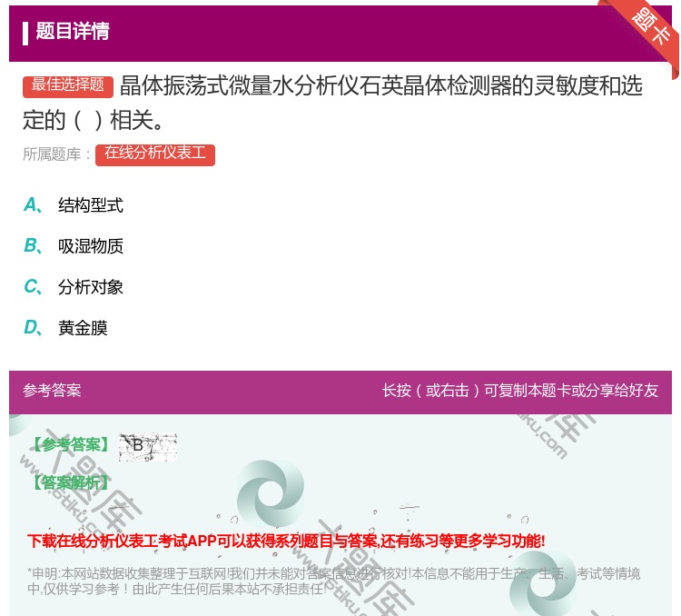Click the 最佳选择题 question type badge
Viewport: 681px width, 616px height.
[x=68, y=85]
